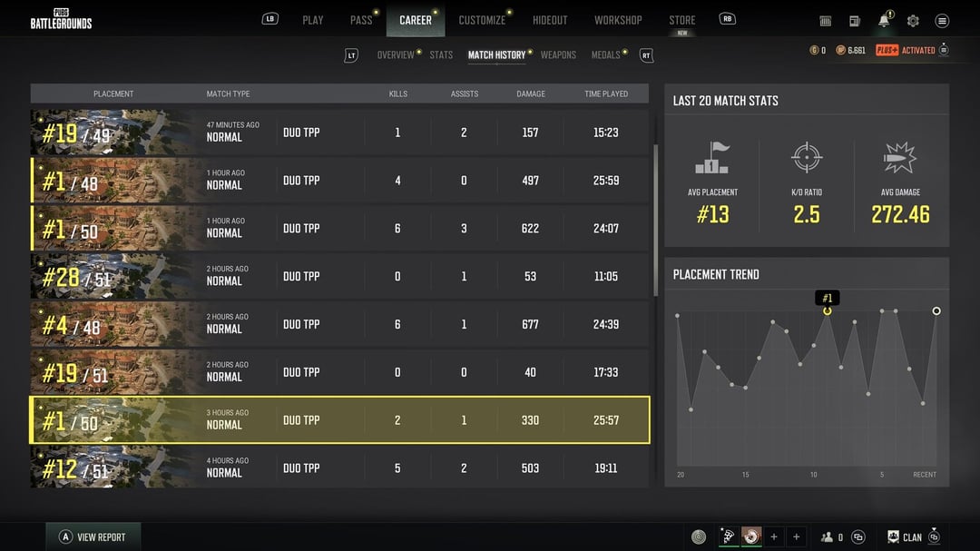Select the #4 / 48 match row

(x=340, y=324)
